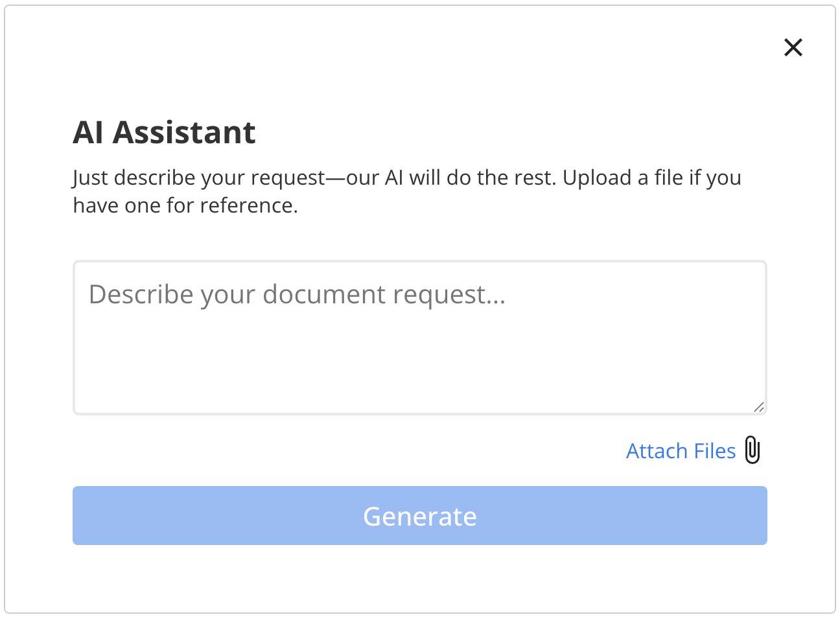840x617 pixels.
Task: Grab the corner resize grip of the textbox
Action: [758, 407]
